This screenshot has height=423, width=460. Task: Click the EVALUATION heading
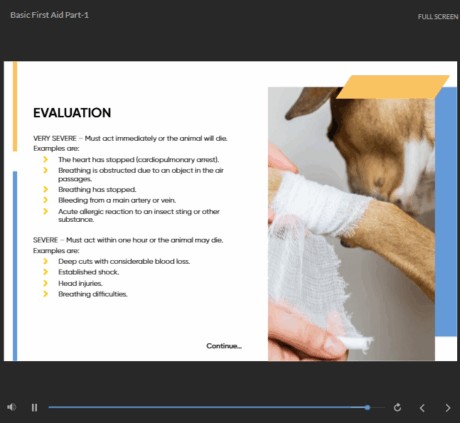click(72, 113)
